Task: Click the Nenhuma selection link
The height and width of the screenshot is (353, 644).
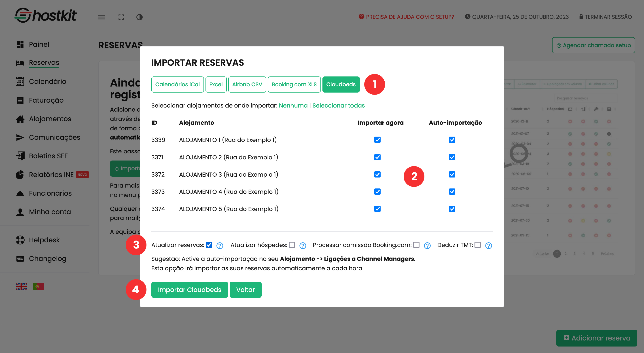Action: [x=293, y=106]
